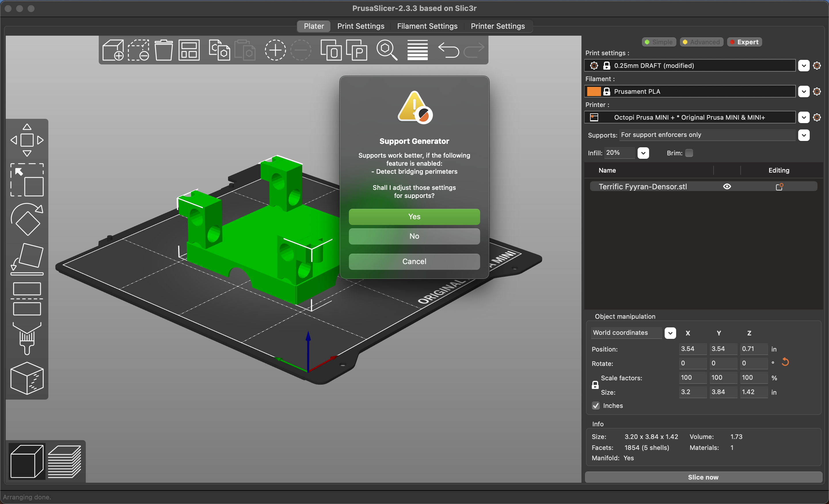
Task: Click Yes in Support Generator dialog
Action: tap(414, 217)
